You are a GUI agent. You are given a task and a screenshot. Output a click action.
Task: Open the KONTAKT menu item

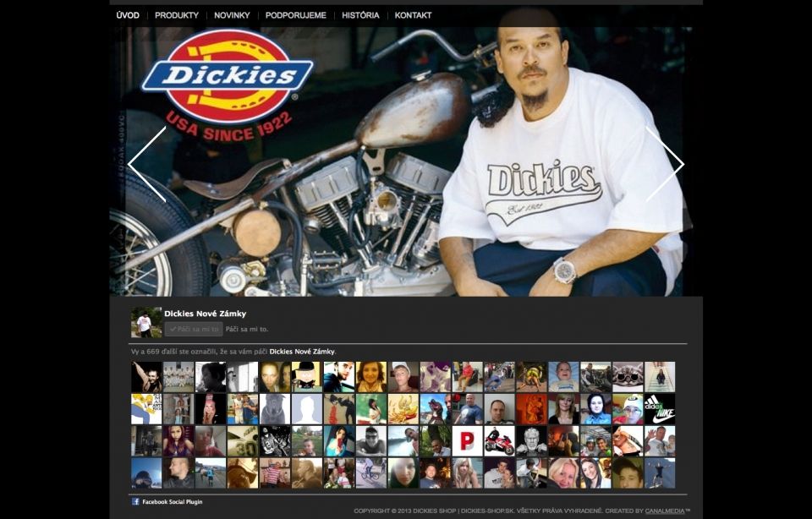(x=413, y=15)
